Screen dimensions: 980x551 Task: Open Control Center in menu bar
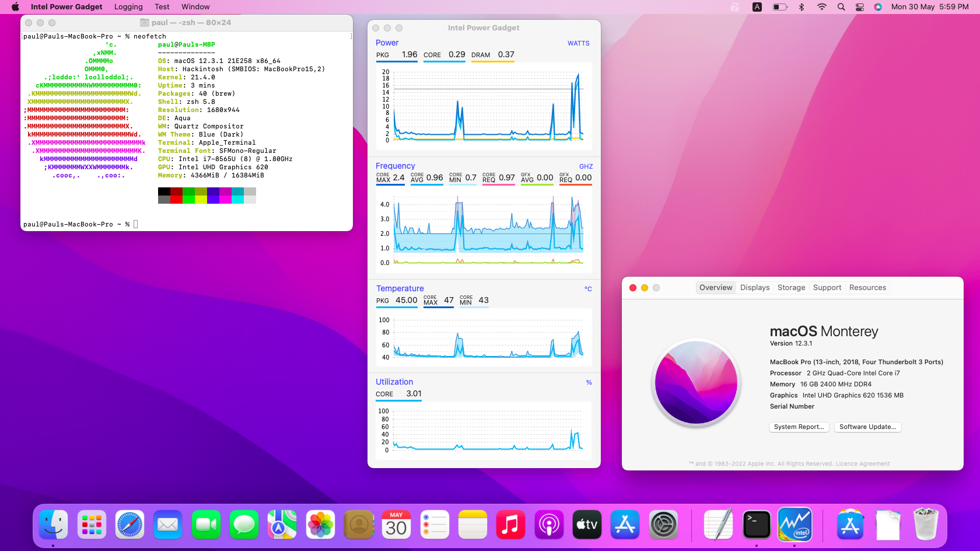tap(860, 7)
